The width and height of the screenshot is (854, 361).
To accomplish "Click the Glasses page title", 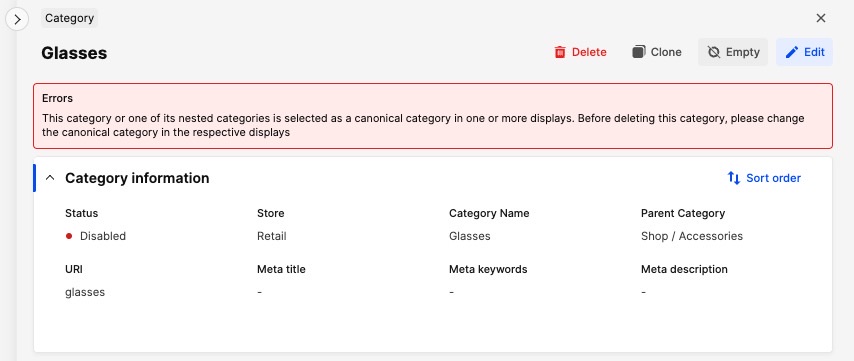I will coord(74,53).
